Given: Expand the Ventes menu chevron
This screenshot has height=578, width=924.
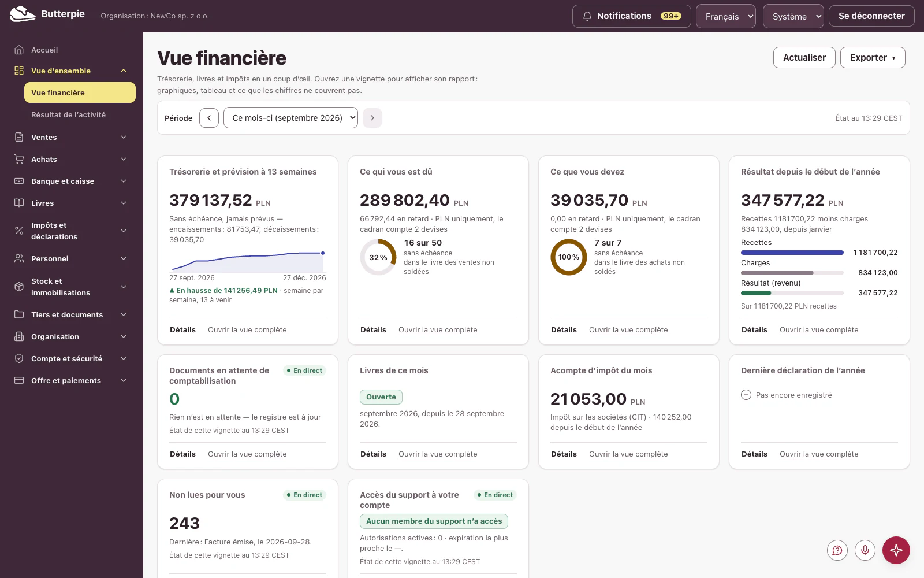Looking at the screenshot, I should [124, 137].
